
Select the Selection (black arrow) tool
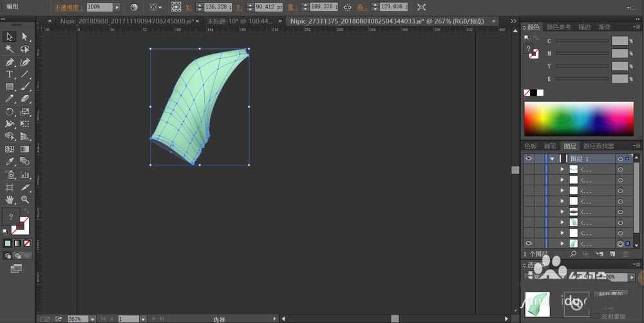coord(10,37)
